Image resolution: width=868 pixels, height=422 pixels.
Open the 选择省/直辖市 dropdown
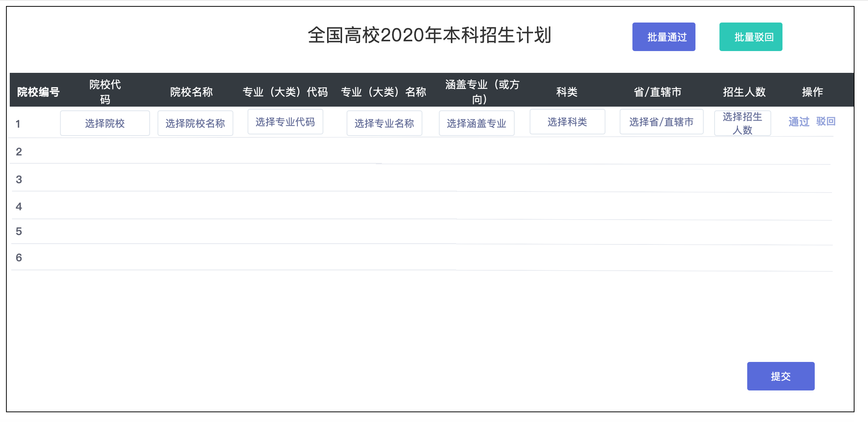[x=661, y=122]
